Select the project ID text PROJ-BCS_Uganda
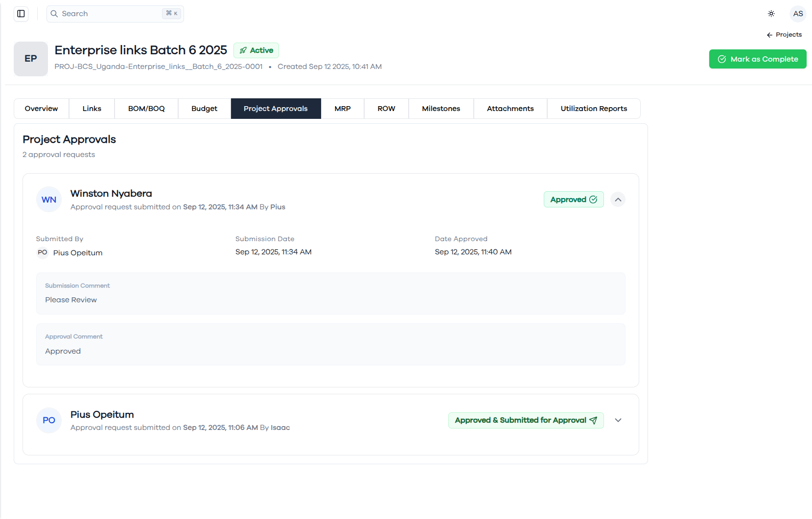 click(x=159, y=67)
